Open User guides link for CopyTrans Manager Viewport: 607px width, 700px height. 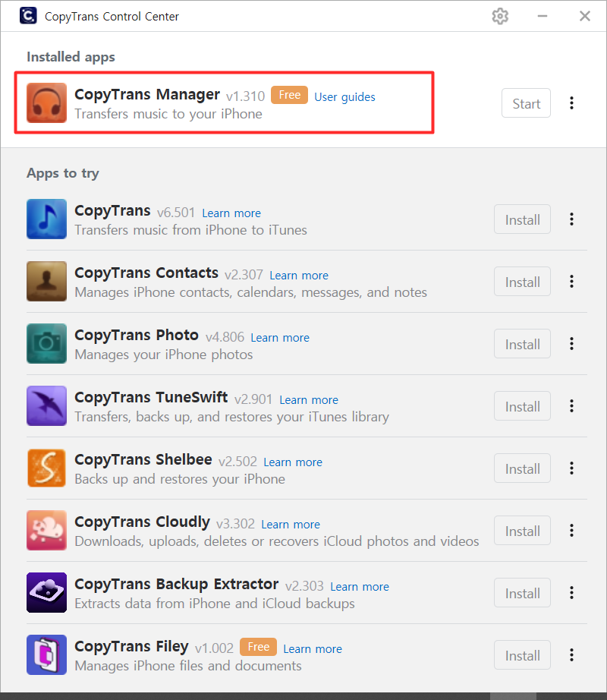coord(344,97)
